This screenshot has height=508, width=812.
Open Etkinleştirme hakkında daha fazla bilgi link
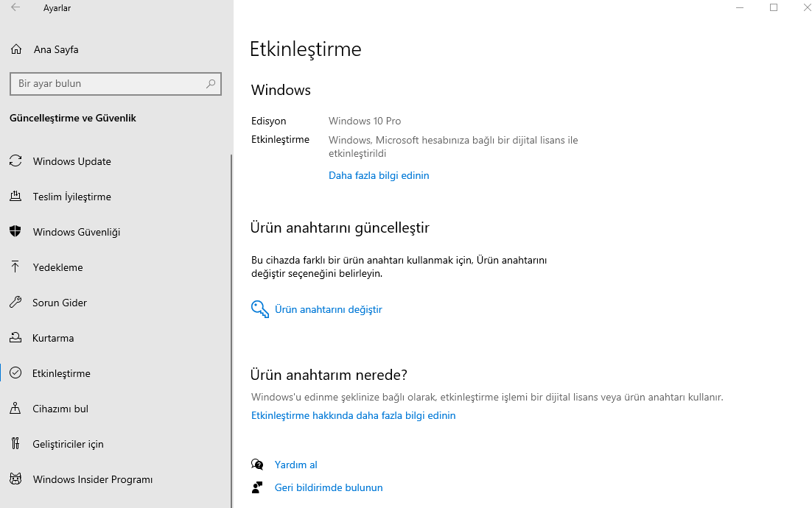coord(354,415)
